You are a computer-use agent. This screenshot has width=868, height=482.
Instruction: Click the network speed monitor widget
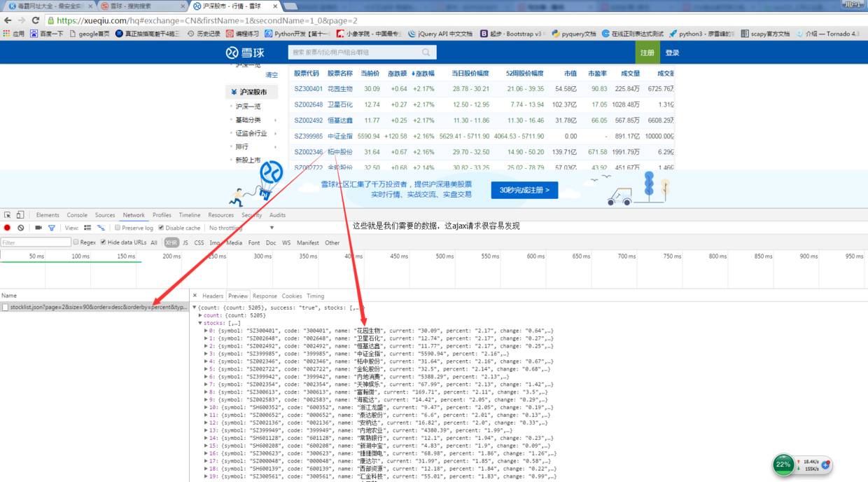tap(802, 464)
